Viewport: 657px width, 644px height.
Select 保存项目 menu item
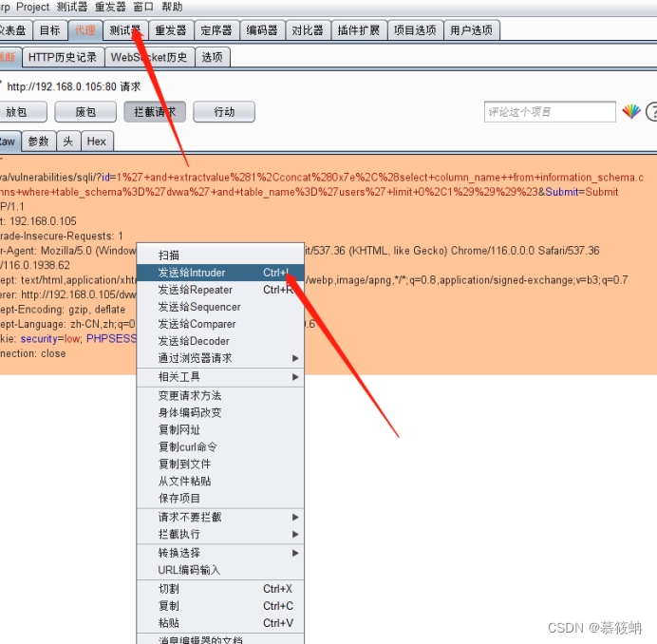220,498
